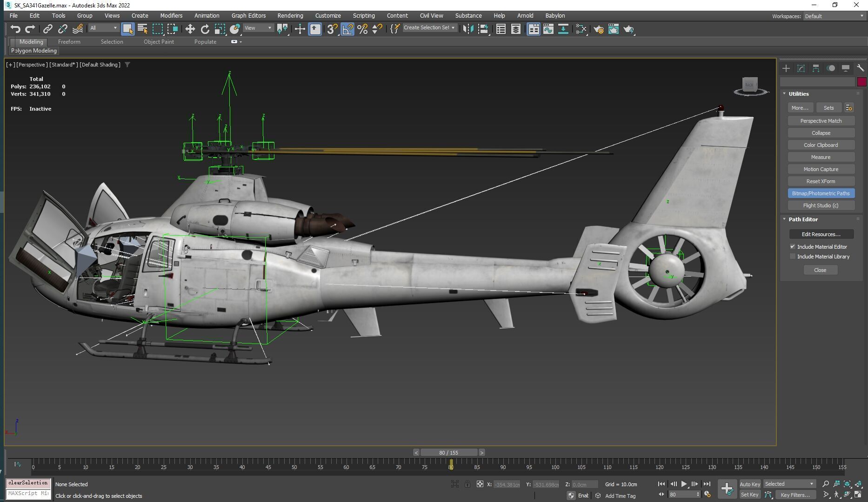This screenshot has width=868, height=502.
Task: Open the Render Setup teapot icon
Action: [x=598, y=29]
